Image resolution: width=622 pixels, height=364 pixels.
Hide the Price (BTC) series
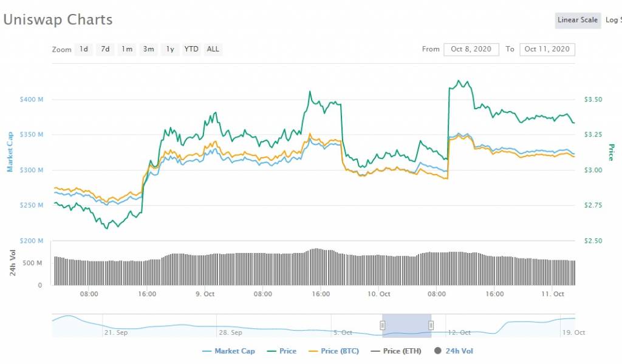(333, 351)
